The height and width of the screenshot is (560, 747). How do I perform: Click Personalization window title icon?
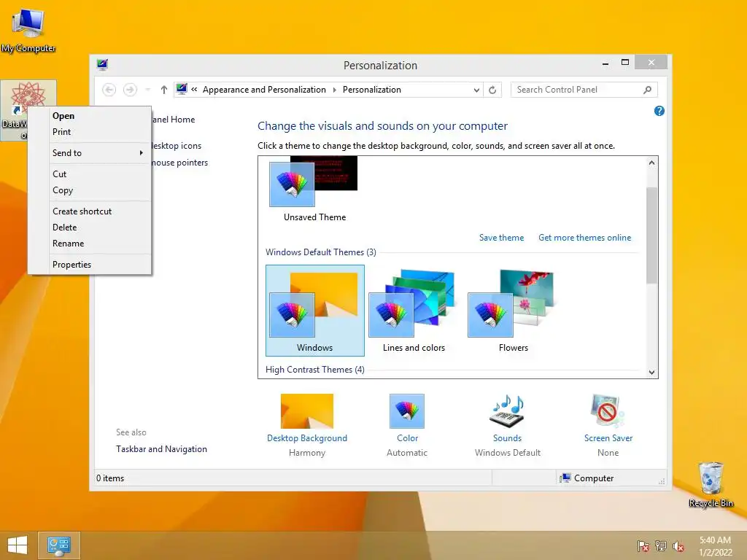pos(102,64)
